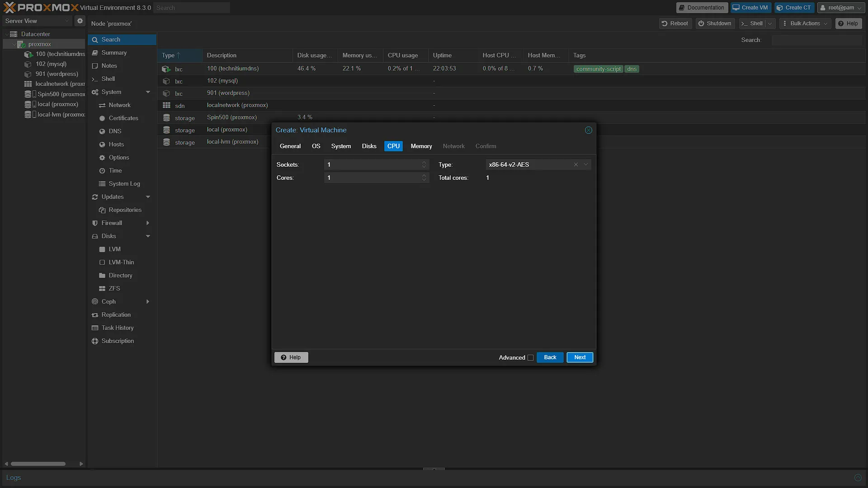Image resolution: width=868 pixels, height=488 pixels.
Task: Switch to the Disks tab
Action: point(369,146)
